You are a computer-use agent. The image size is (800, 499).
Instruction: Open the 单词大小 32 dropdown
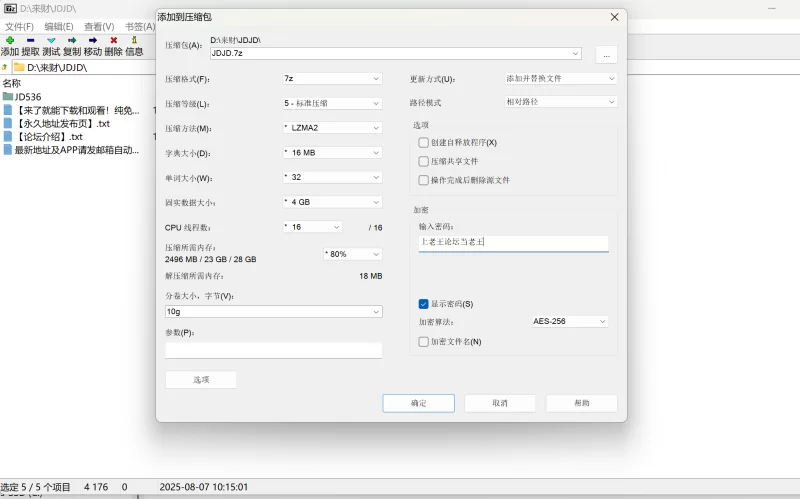[x=332, y=177]
